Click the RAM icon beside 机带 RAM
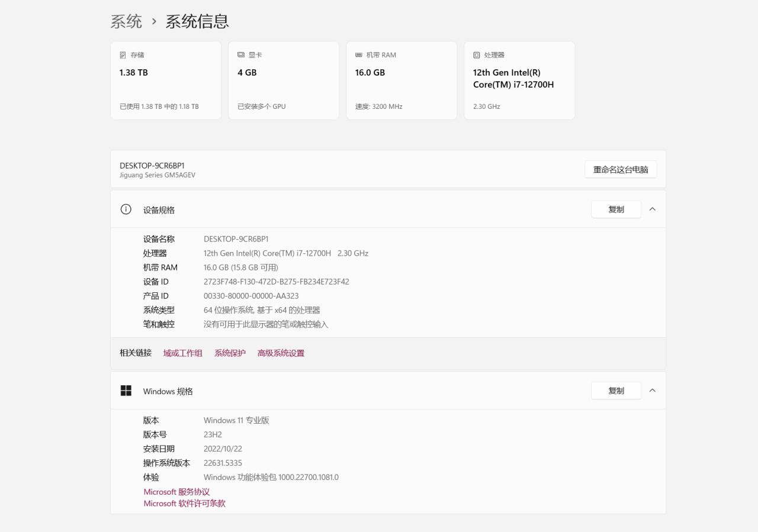Viewport: 758px width, 532px height. [359, 55]
